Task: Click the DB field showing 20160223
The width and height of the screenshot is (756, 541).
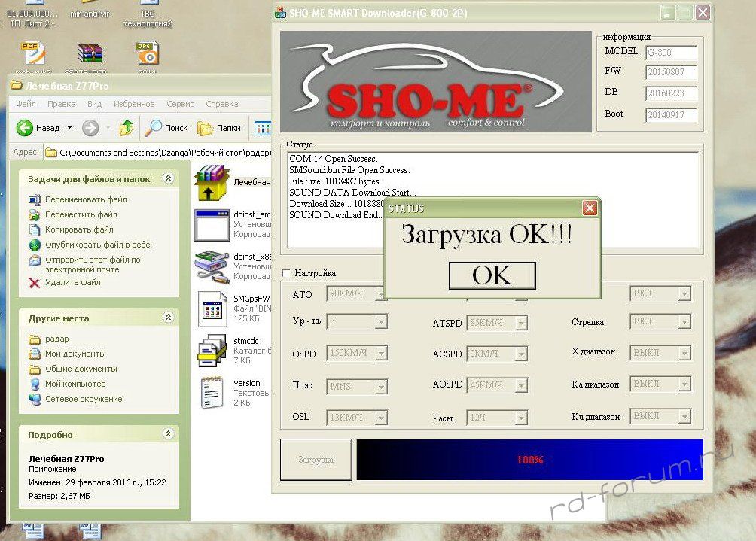Action: [x=671, y=93]
